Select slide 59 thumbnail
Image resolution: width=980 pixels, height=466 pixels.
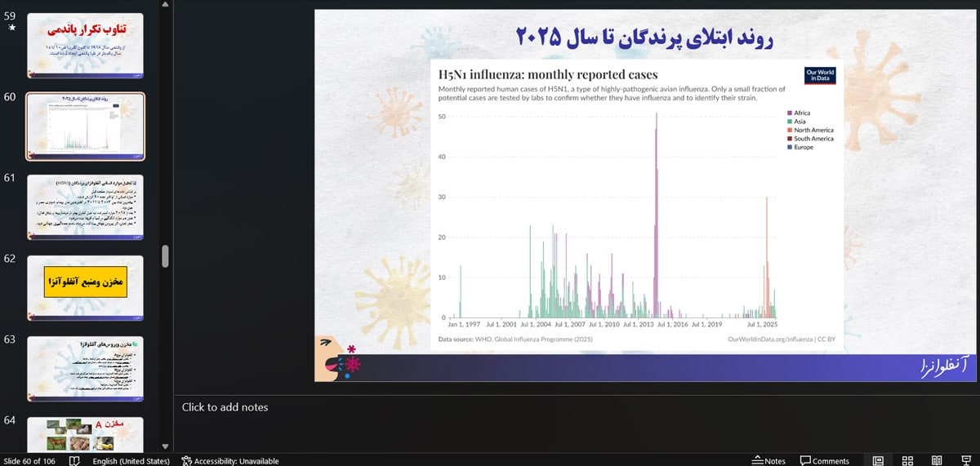click(x=86, y=46)
